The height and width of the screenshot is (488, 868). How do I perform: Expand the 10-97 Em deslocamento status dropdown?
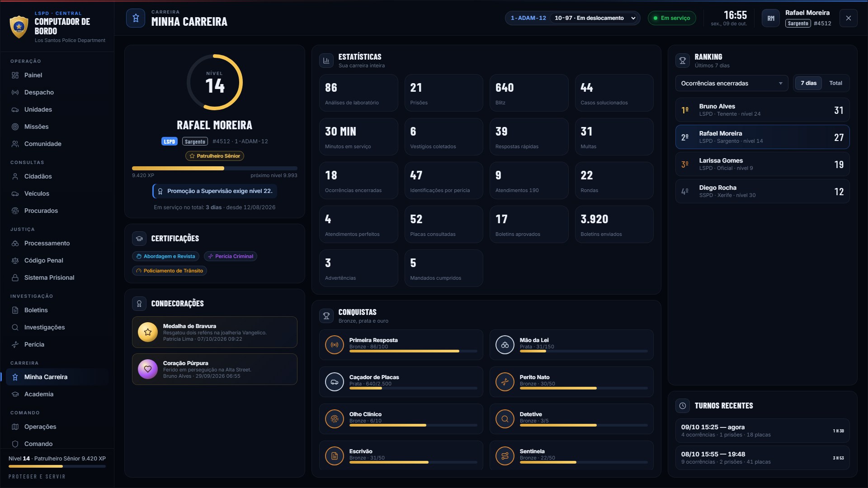595,18
